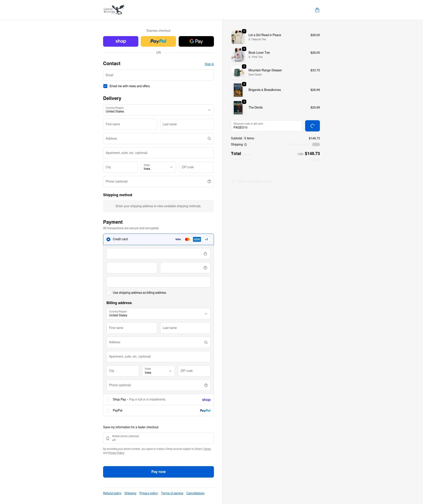The image size is (423, 504).
Task: Open the cart bag icon
Action: click(x=317, y=10)
